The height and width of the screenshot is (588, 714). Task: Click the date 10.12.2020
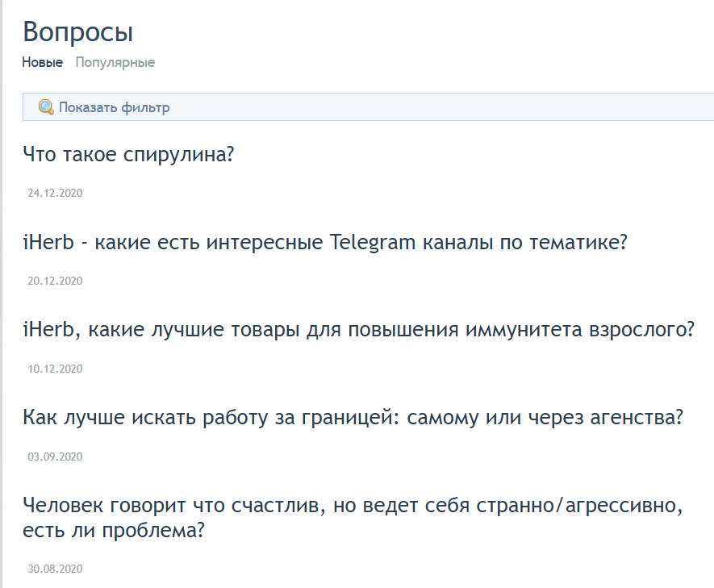point(55,369)
